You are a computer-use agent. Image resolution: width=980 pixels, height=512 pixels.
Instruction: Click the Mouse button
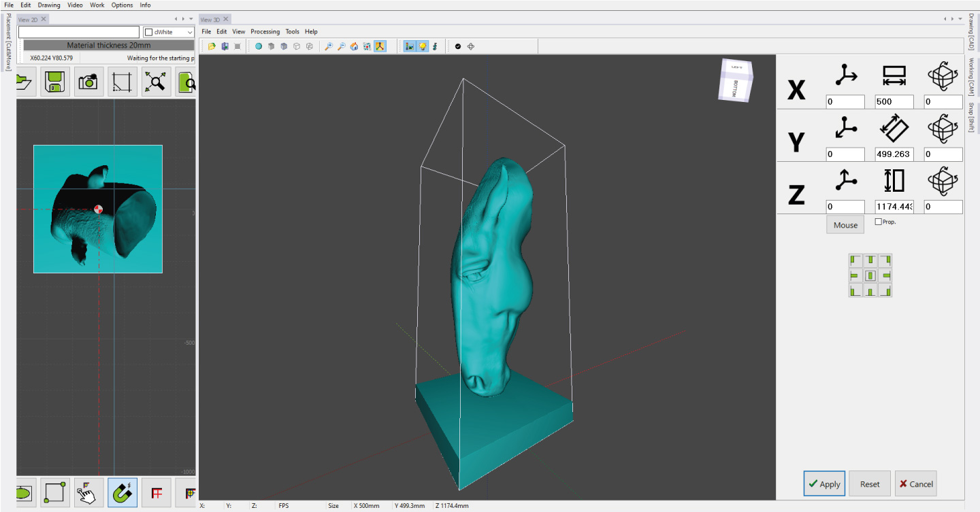[845, 225]
